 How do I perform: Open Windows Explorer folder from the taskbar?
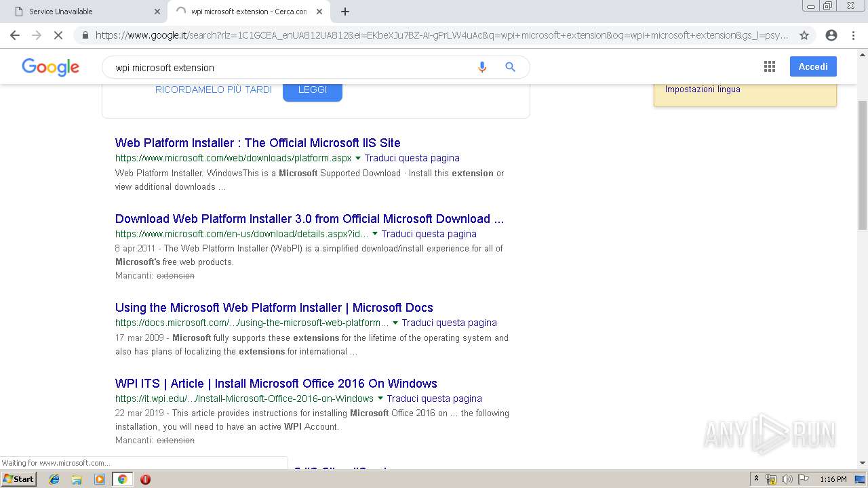(x=77, y=479)
